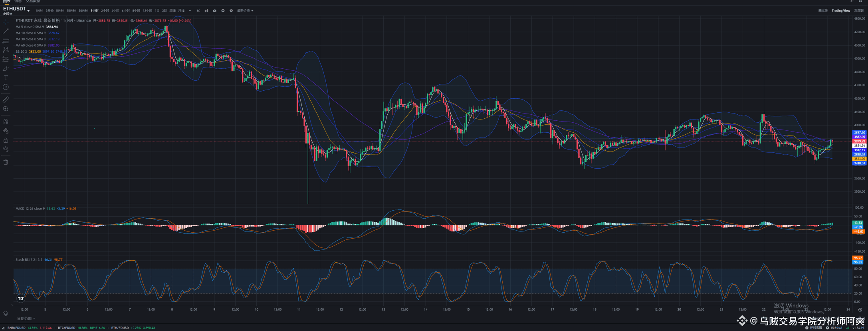This screenshot has width=868, height=331.
Task: Open the 图表 tab
Action: [7, 2]
